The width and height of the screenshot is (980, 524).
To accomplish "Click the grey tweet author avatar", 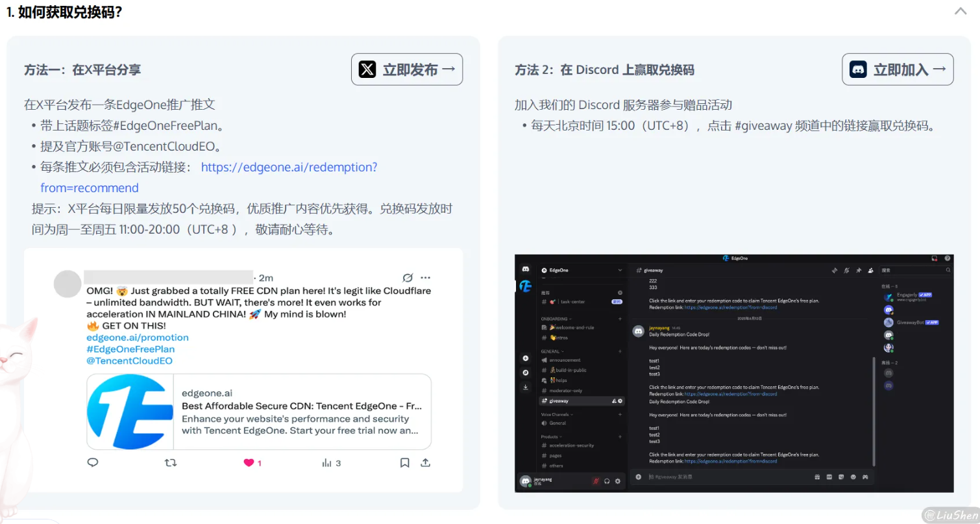I will pos(67,284).
